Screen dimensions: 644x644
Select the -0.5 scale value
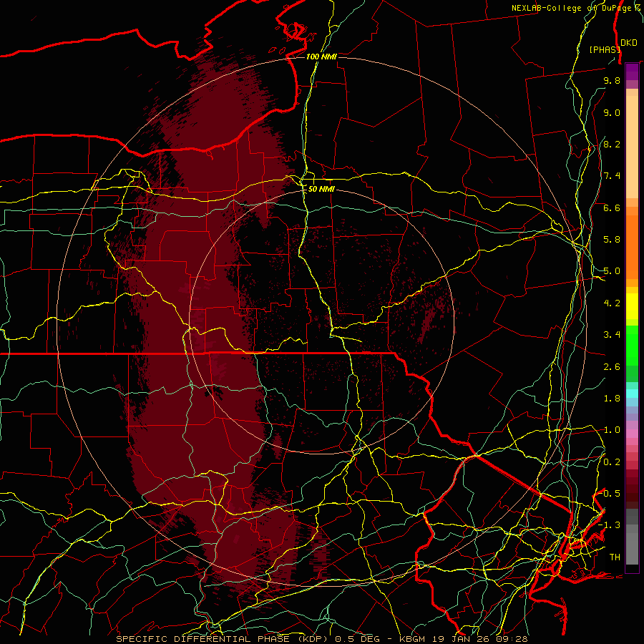pyautogui.click(x=610, y=494)
